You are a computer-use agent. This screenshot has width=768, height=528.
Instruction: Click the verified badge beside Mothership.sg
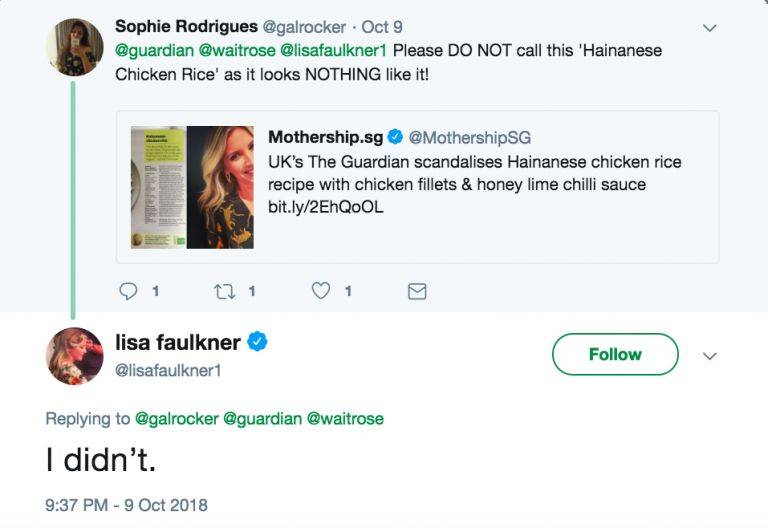click(396, 137)
